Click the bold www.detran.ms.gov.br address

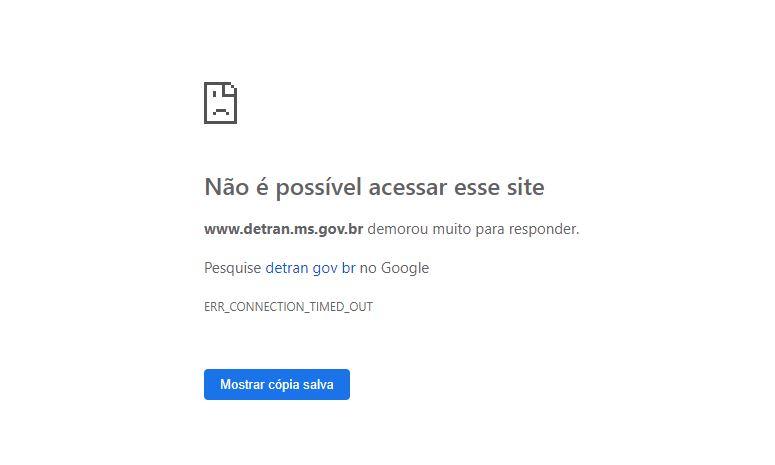[284, 229]
